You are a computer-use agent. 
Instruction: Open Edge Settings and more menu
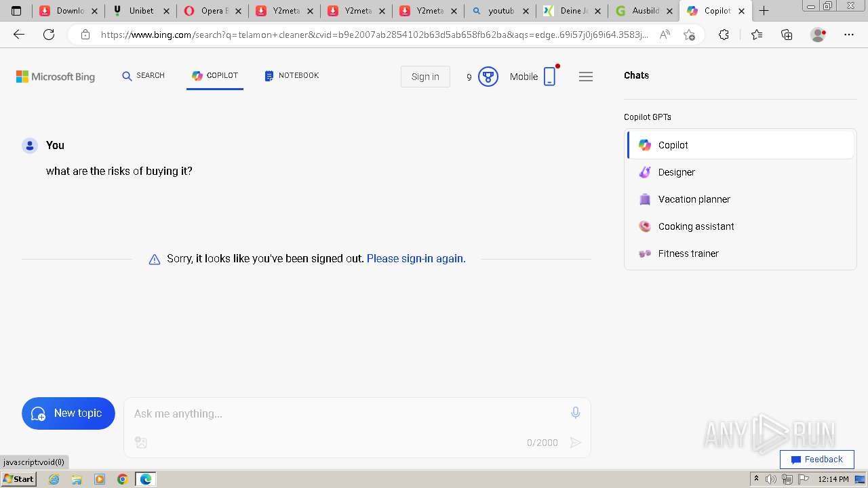tap(849, 35)
